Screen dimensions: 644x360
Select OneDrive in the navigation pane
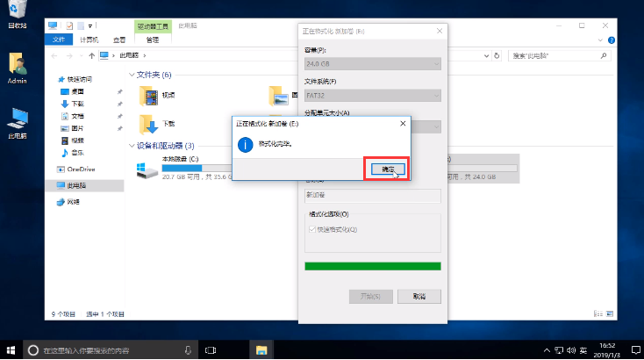tap(81, 169)
